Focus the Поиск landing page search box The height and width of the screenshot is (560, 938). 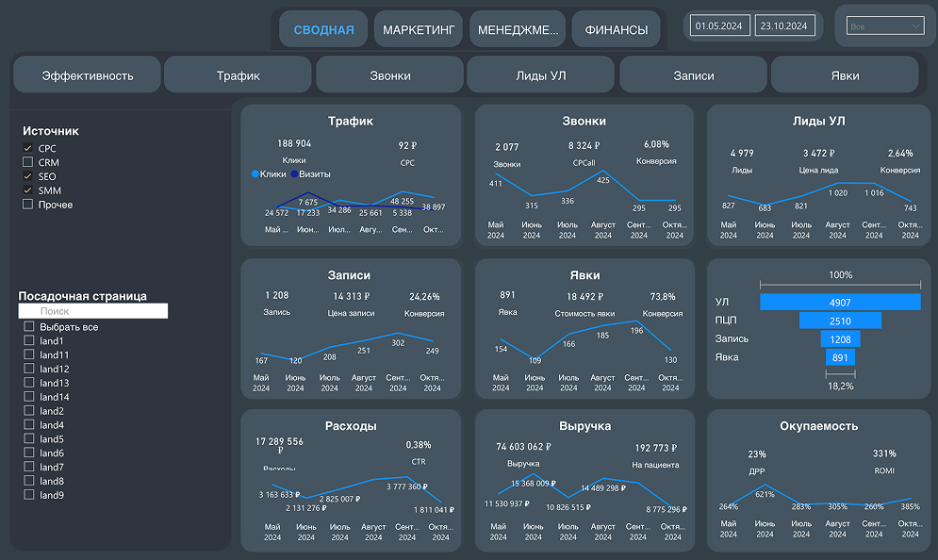click(x=93, y=310)
